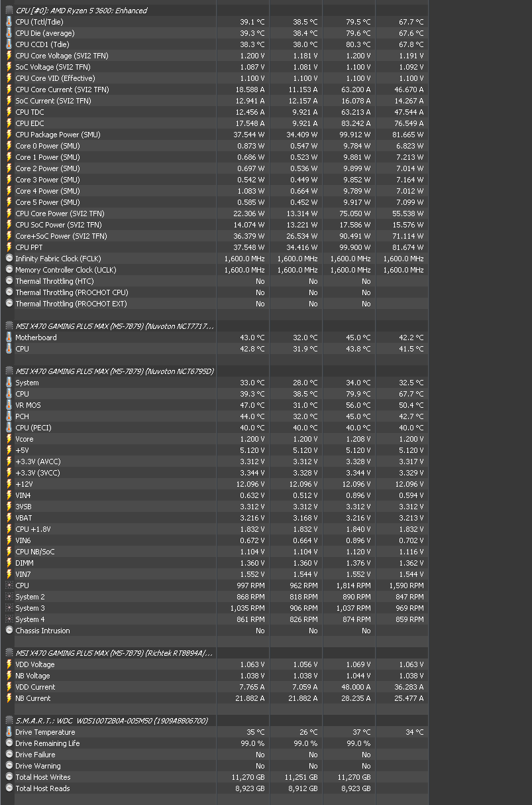Select the CPU +1.8V row label
The width and height of the screenshot is (532, 805).
tap(33, 529)
